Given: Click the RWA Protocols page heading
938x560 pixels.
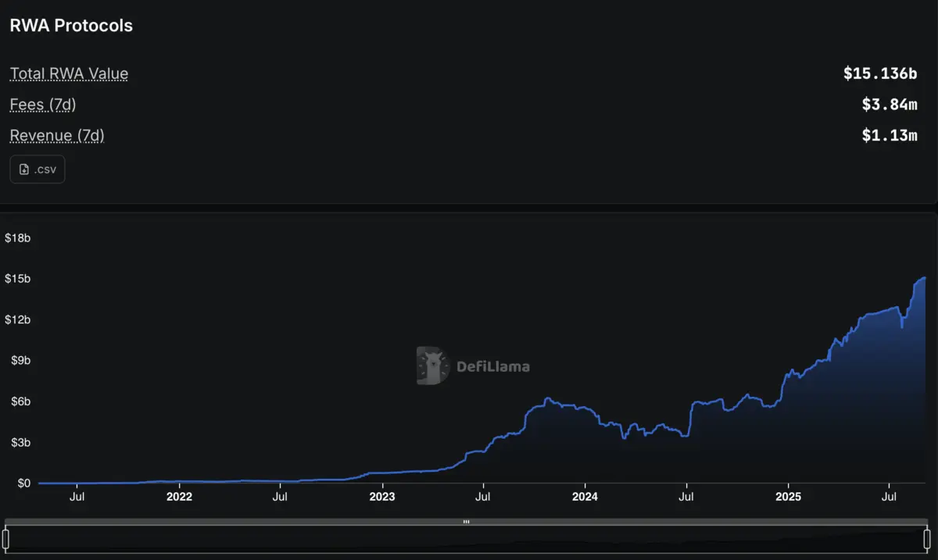Looking at the screenshot, I should pyautogui.click(x=71, y=25).
